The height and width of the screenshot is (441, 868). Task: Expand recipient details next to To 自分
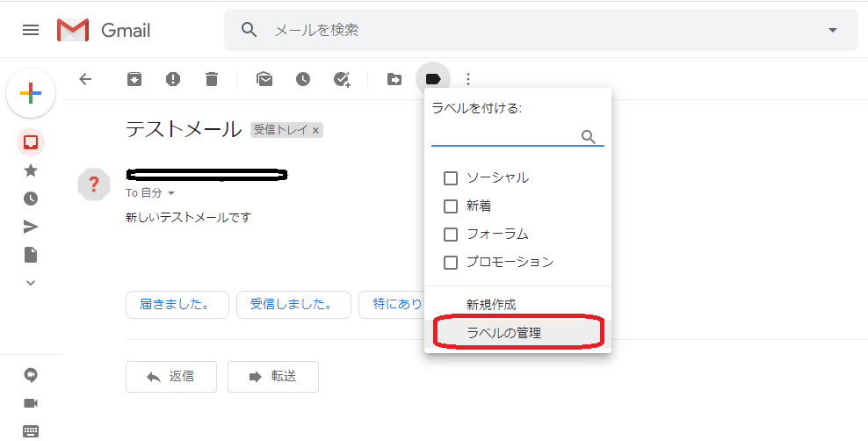[x=171, y=193]
